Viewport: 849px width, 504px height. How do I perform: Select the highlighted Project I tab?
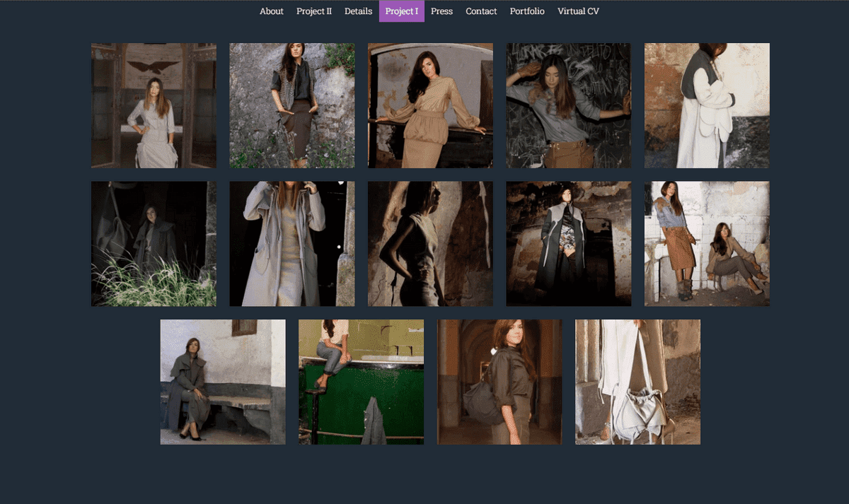click(402, 11)
